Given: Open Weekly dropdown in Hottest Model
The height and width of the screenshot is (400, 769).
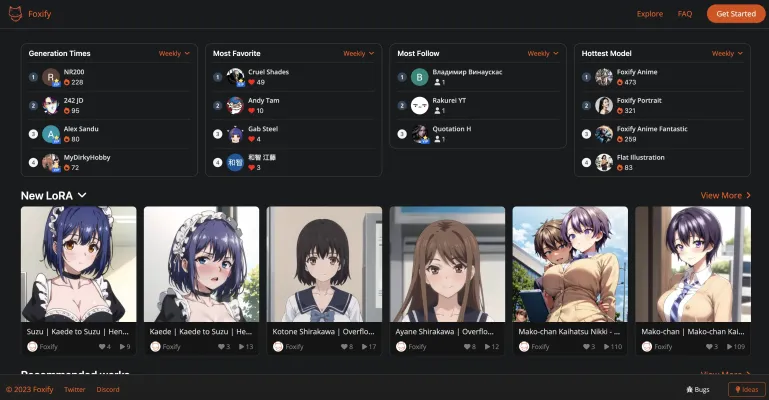Looking at the screenshot, I should (728, 53).
